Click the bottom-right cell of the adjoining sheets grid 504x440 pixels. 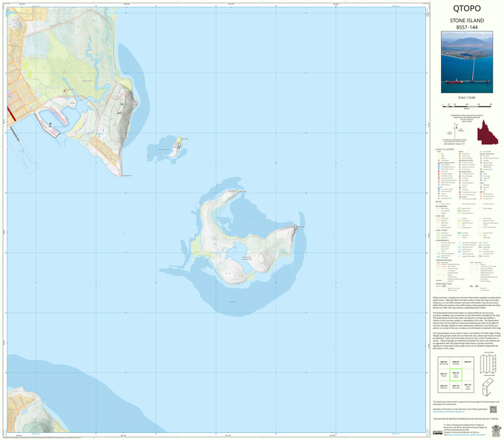pyautogui.click(x=468, y=387)
